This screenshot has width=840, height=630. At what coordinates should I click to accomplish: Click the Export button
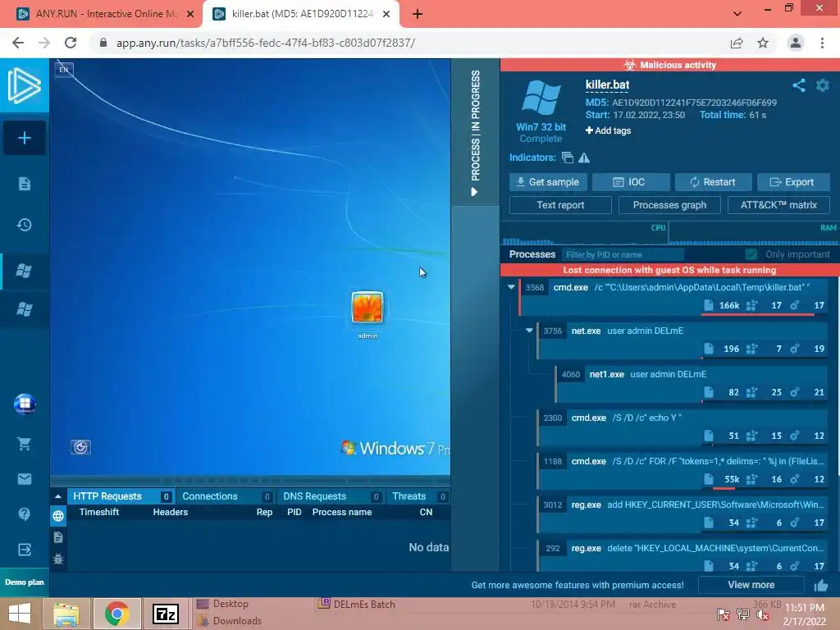point(793,182)
